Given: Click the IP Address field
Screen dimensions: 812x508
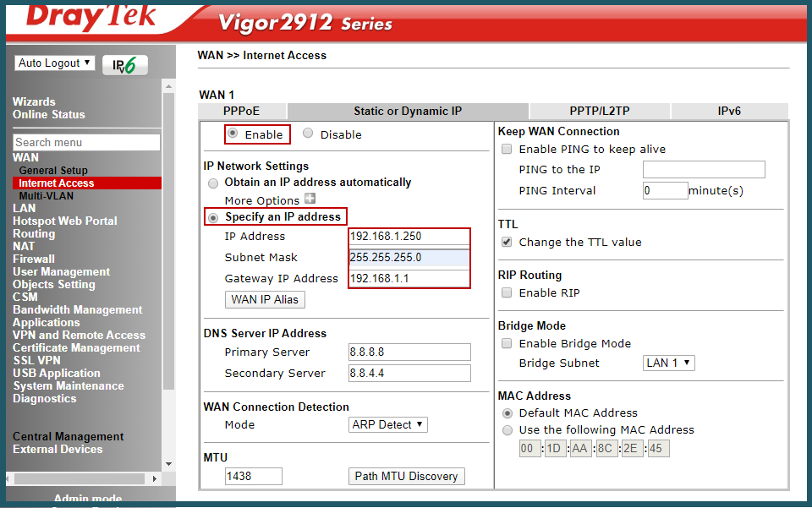Looking at the screenshot, I should point(409,237).
